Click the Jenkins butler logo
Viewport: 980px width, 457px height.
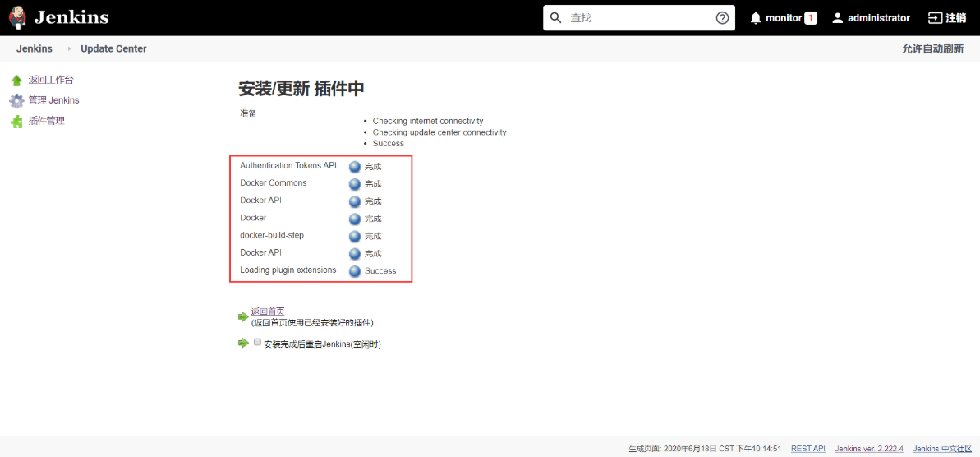(17, 17)
